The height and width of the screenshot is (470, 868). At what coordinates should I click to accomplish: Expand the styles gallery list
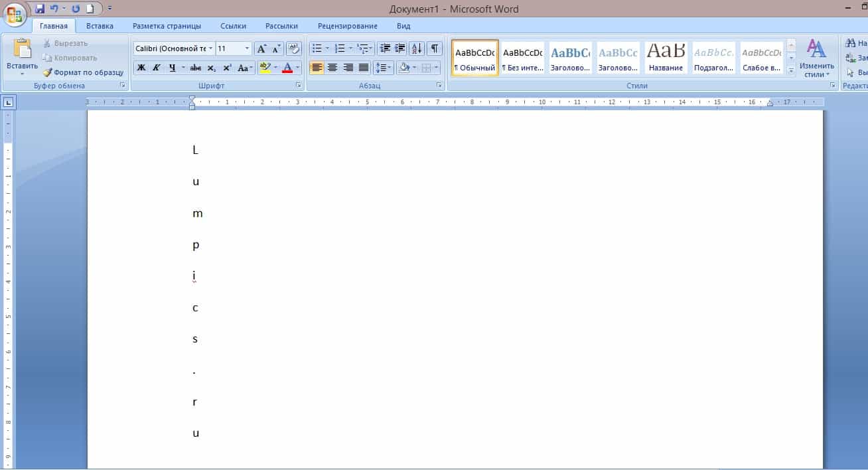(791, 70)
